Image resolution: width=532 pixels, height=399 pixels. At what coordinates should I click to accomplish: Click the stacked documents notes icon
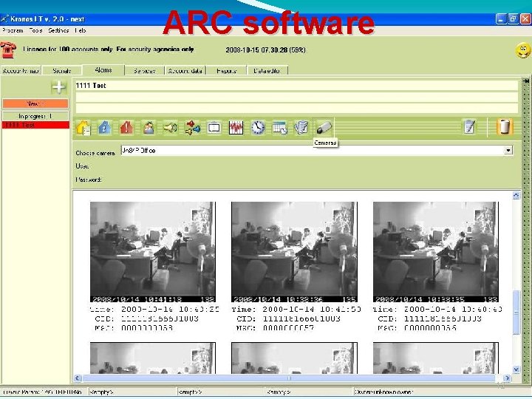[301, 128]
